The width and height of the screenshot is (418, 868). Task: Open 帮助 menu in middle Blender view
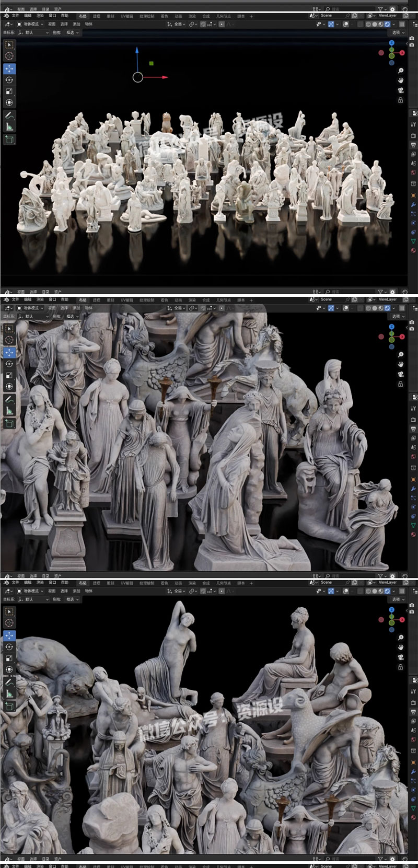65,299
